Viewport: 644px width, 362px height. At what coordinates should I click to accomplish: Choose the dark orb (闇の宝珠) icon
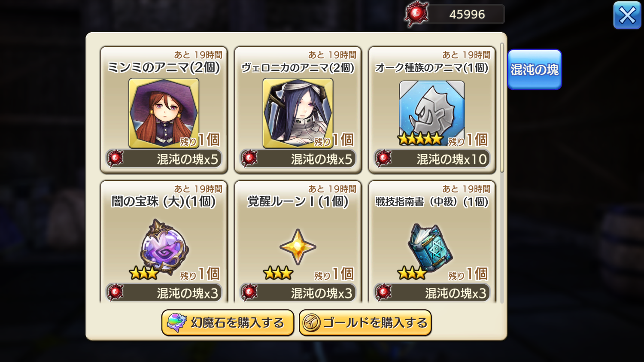click(x=164, y=246)
